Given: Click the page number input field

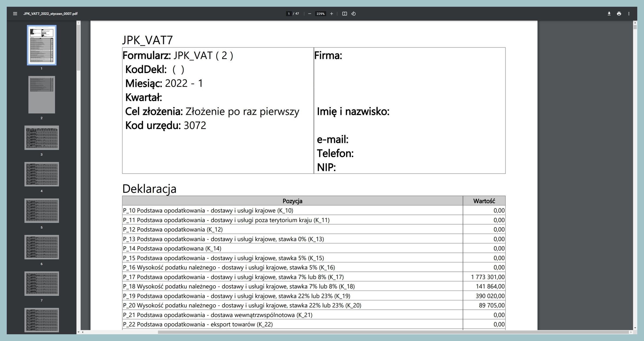Looking at the screenshot, I should pos(289,14).
